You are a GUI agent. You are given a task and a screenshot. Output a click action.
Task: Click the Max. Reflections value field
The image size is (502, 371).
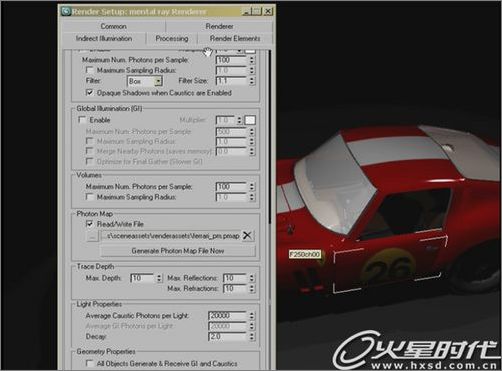pos(235,278)
